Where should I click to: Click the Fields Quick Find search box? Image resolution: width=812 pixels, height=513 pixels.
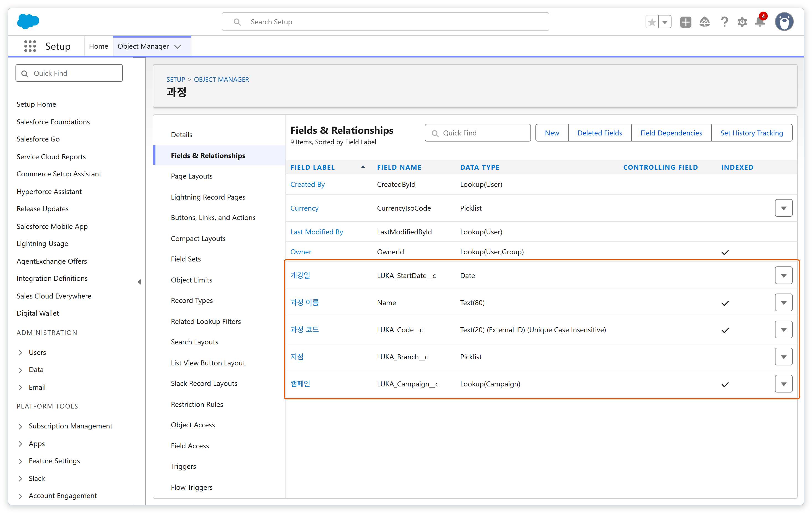[x=477, y=133]
